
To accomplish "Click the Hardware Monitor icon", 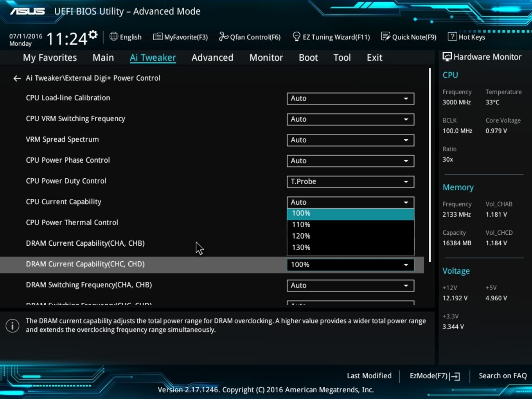I will tap(447, 57).
